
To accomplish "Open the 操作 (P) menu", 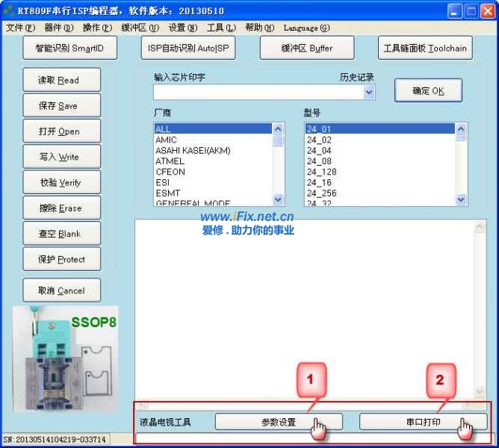I will click(x=97, y=28).
